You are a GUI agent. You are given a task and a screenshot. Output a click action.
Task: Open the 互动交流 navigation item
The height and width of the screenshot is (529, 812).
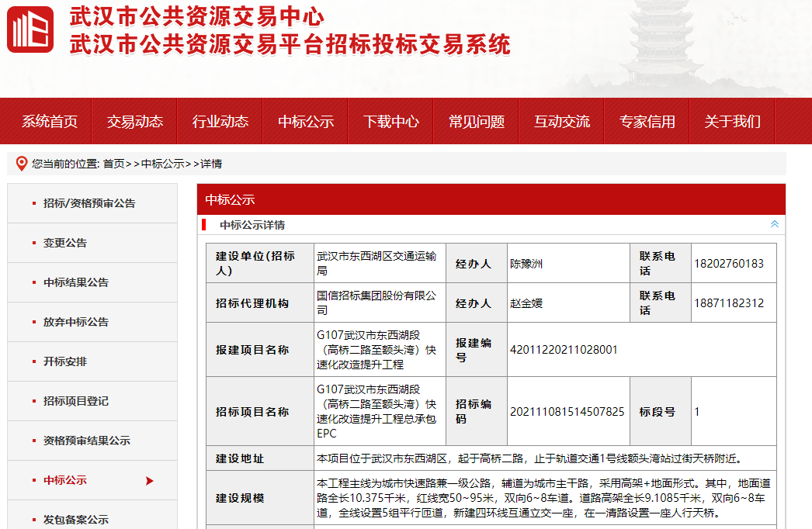562,122
